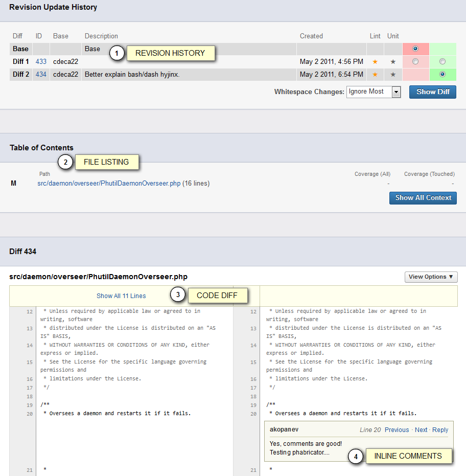
Task: Click the Show All Context button
Action: tap(423, 198)
